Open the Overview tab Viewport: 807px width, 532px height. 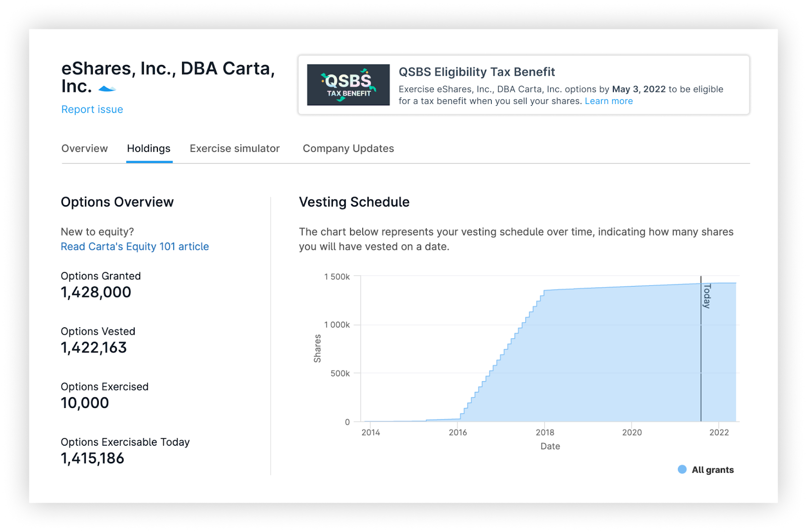(85, 148)
